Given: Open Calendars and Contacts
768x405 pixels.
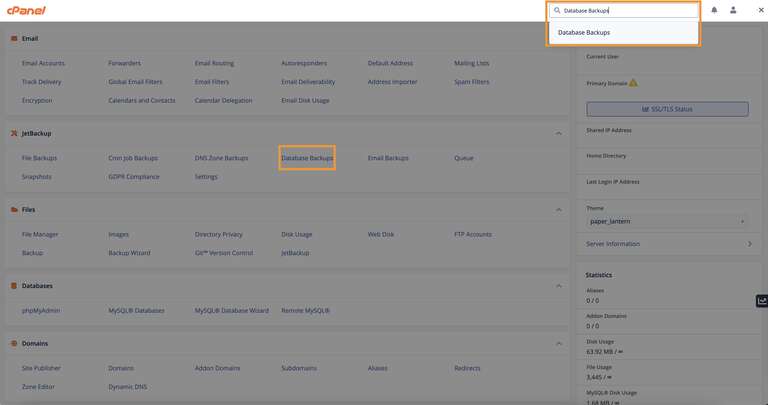Looking at the screenshot, I should (x=142, y=100).
